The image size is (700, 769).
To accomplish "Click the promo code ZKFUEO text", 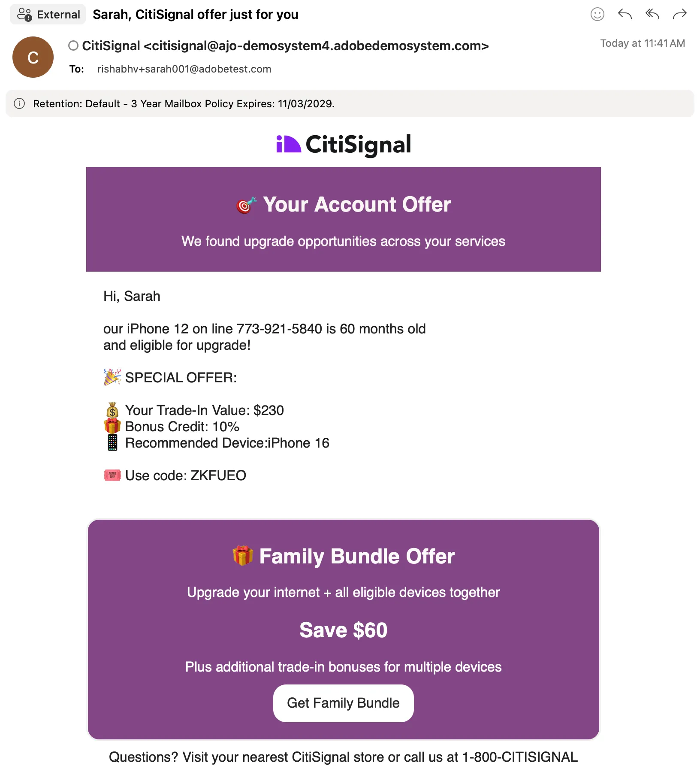I will (x=218, y=475).
